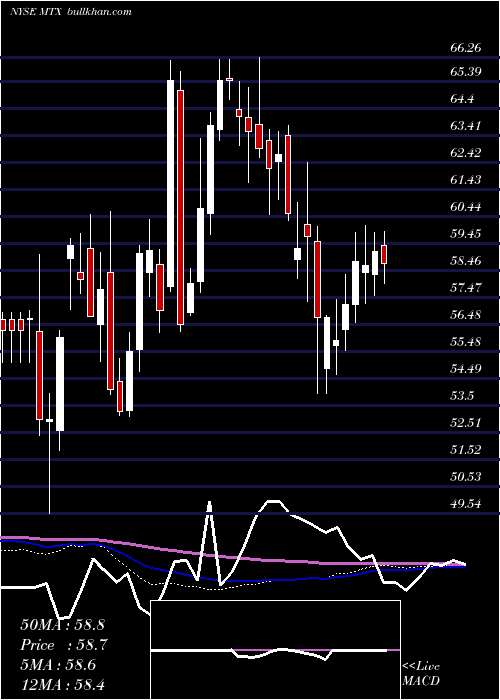Click the last red candlestick on the right
This screenshot has height=700, width=500.
pos(384,254)
